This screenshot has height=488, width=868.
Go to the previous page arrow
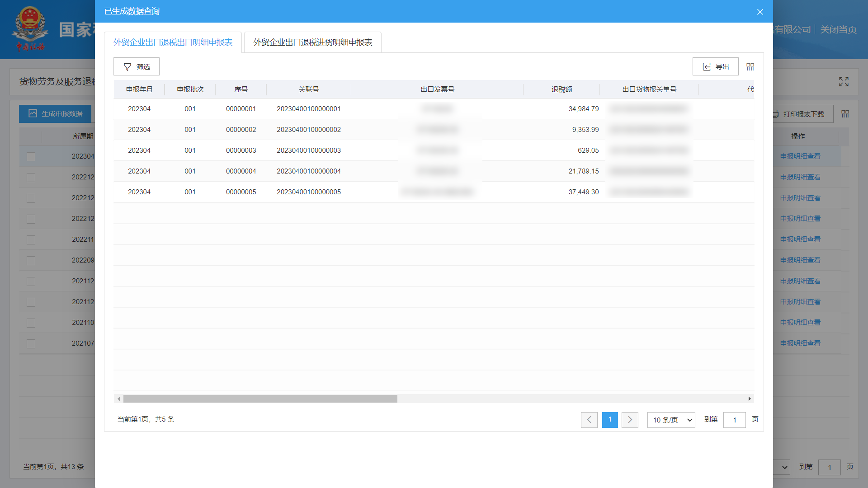pyautogui.click(x=589, y=420)
